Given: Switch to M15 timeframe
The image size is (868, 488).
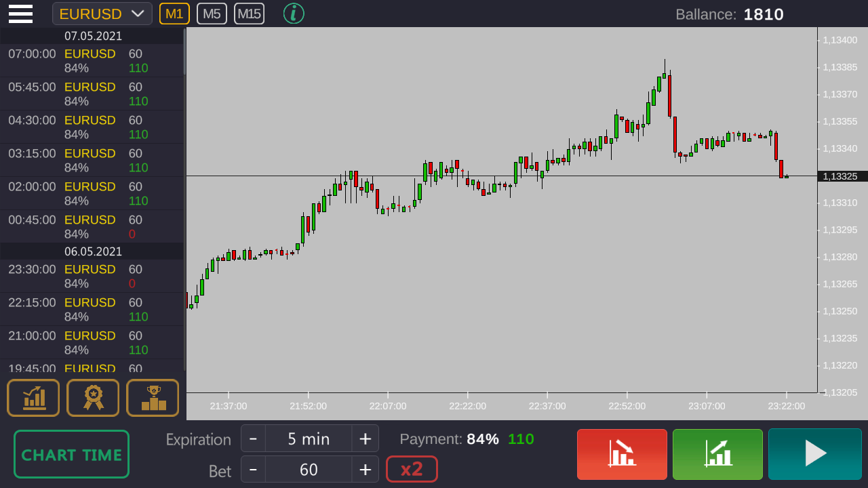Looking at the screenshot, I should 249,14.
